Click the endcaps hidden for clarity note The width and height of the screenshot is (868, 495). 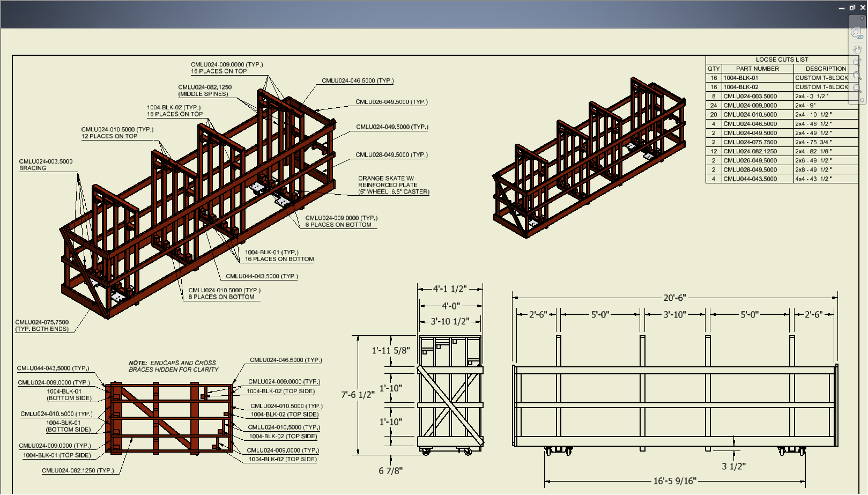(174, 366)
